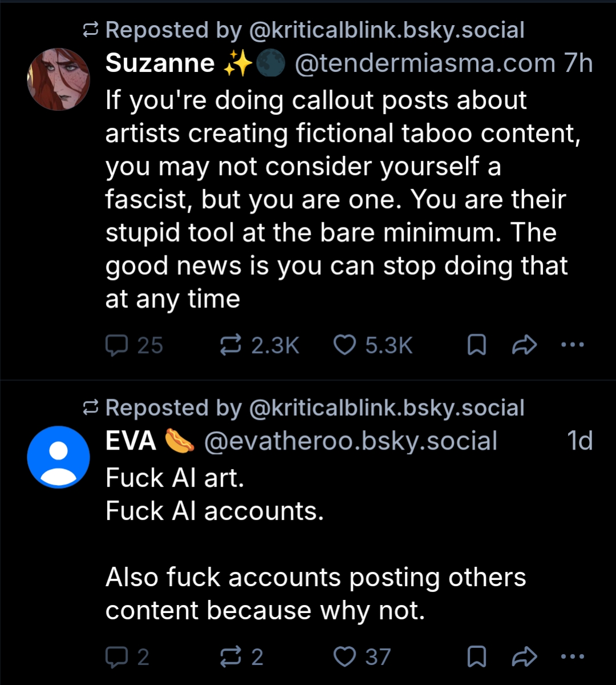Like EVA's post with 37 likes
The image size is (616, 685).
pos(344,657)
